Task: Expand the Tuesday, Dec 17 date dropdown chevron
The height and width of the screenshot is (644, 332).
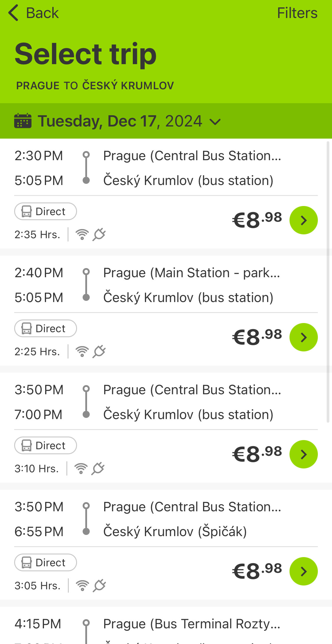Action: 215,121
